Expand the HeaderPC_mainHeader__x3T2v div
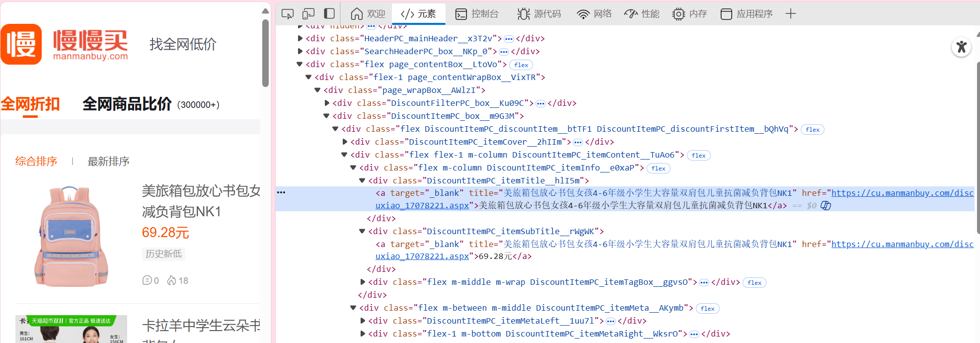This screenshot has width=980, height=343. point(300,38)
